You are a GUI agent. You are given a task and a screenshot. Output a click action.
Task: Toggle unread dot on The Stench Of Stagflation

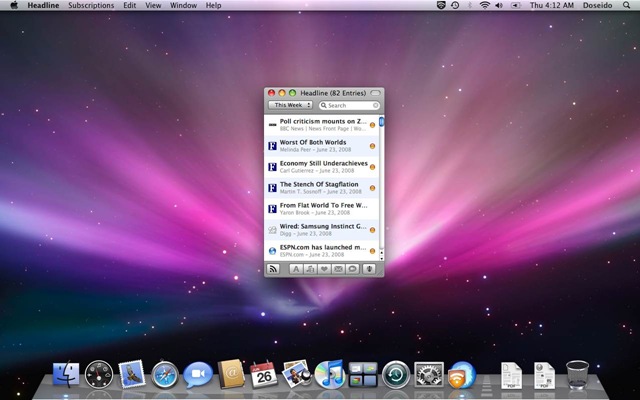coord(372,188)
